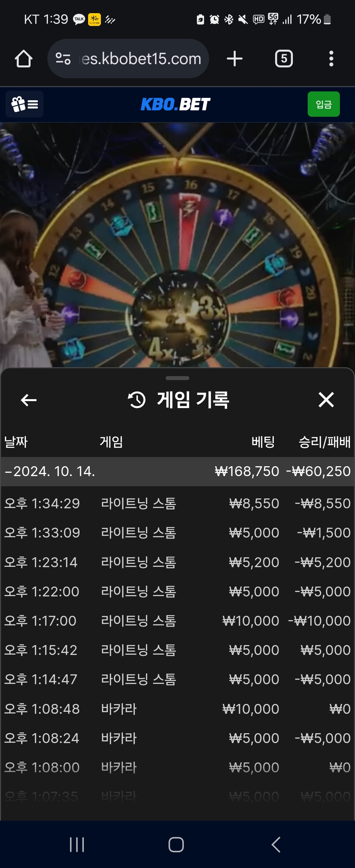Open the gift and hamburger menu
Image resolution: width=355 pixels, height=868 pixels.
coord(25,104)
